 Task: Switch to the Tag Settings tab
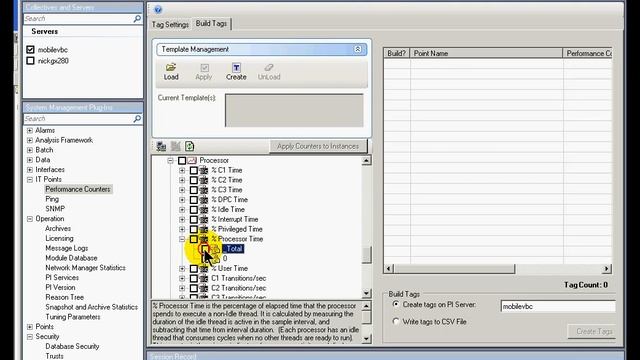pos(170,24)
